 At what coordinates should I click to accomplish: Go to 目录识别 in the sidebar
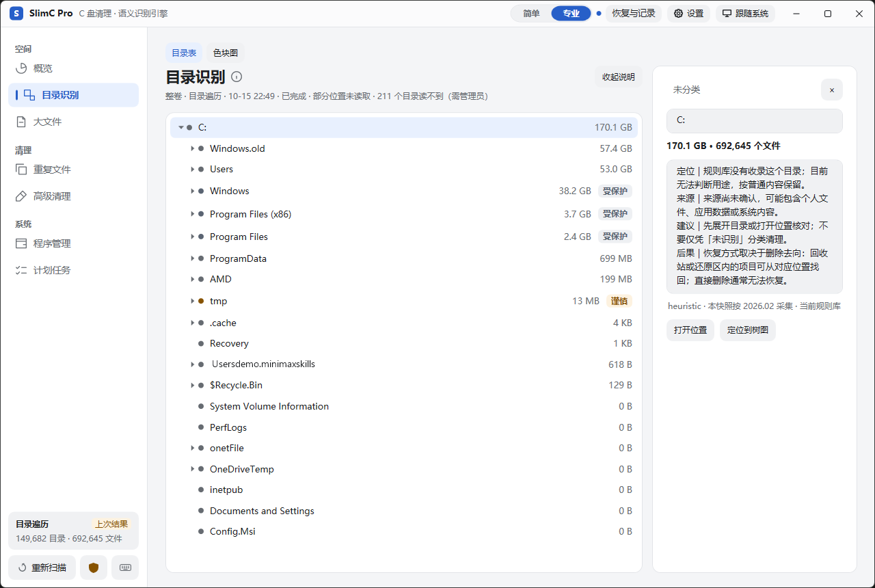[74, 95]
